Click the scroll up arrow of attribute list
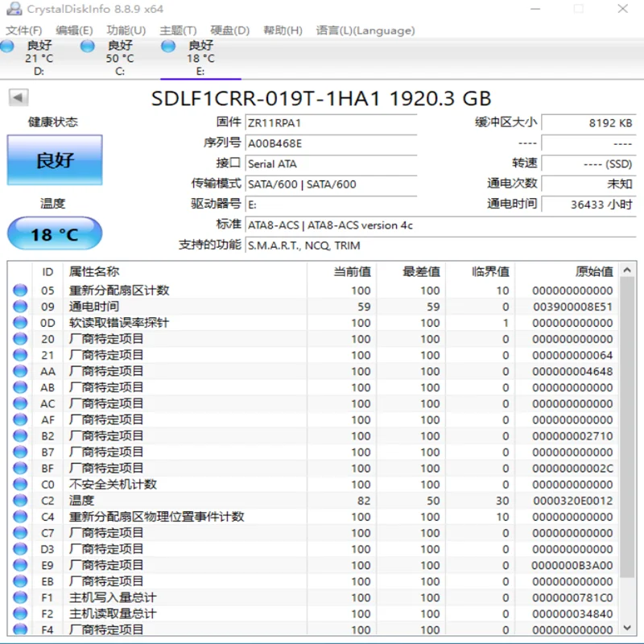 (x=627, y=270)
